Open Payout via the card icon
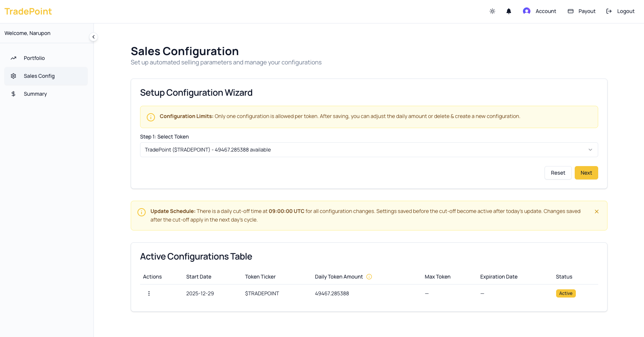 (x=570, y=11)
